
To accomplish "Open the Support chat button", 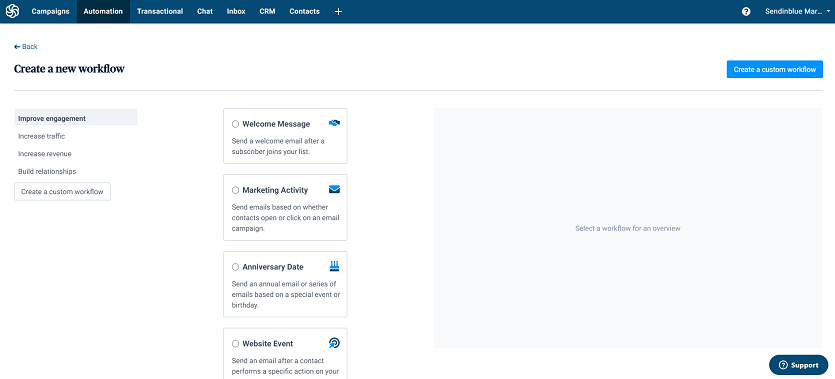I will click(x=798, y=365).
